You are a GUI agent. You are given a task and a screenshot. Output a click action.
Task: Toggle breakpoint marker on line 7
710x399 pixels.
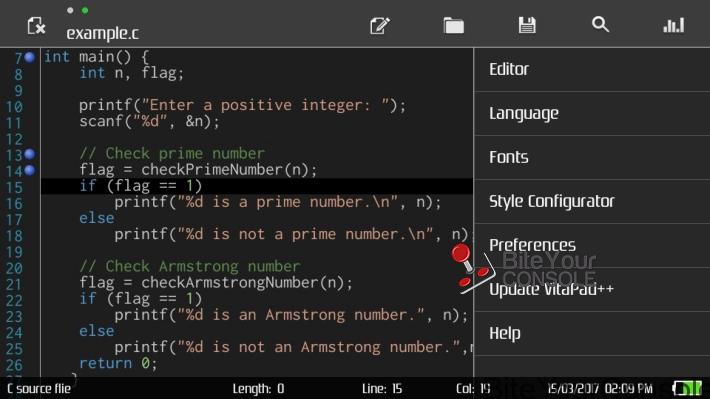[x=30, y=57]
